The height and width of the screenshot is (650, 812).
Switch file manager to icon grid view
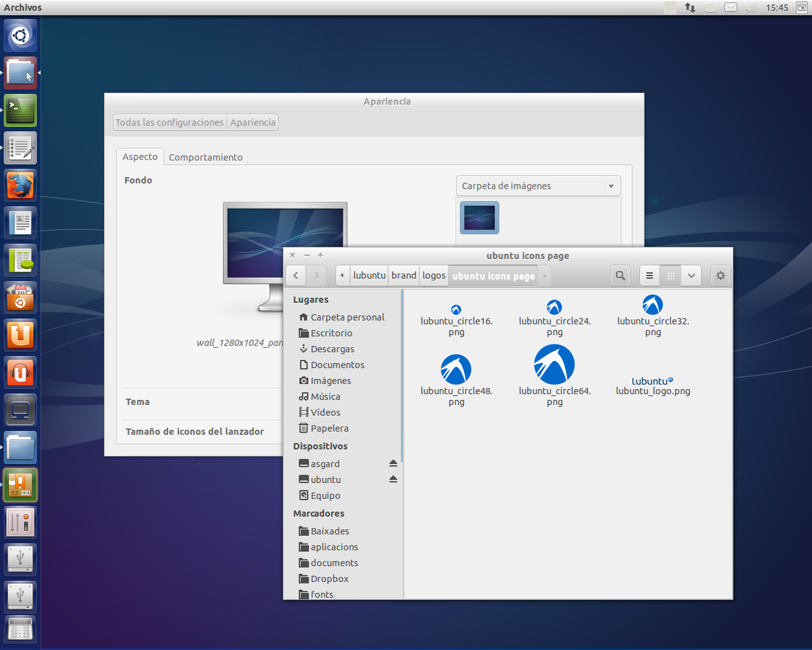[671, 275]
